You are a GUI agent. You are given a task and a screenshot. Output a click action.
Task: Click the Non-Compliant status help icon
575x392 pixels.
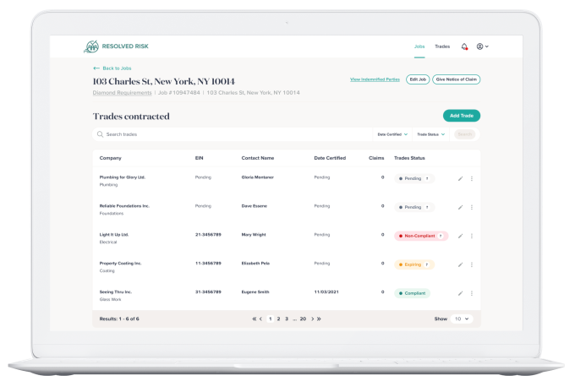[441, 236]
